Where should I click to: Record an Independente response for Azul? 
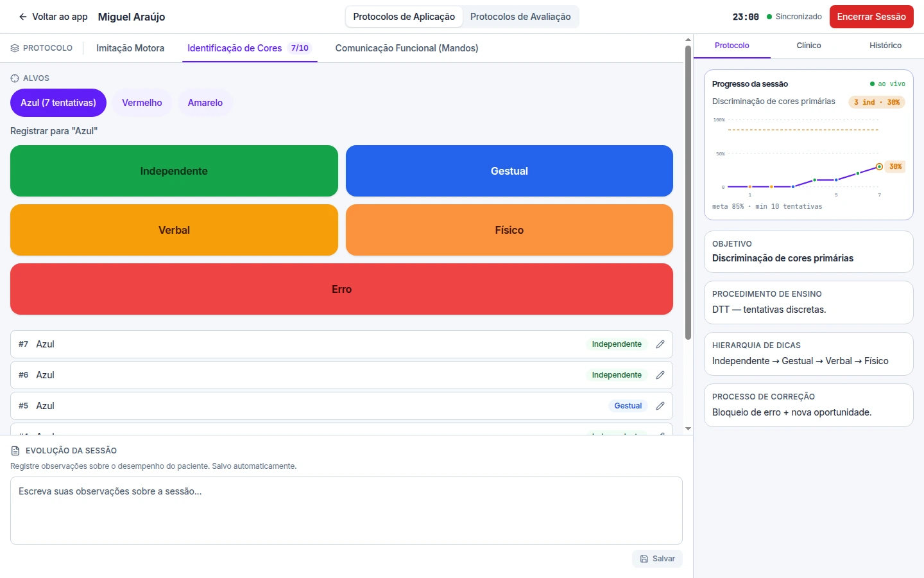tap(174, 171)
